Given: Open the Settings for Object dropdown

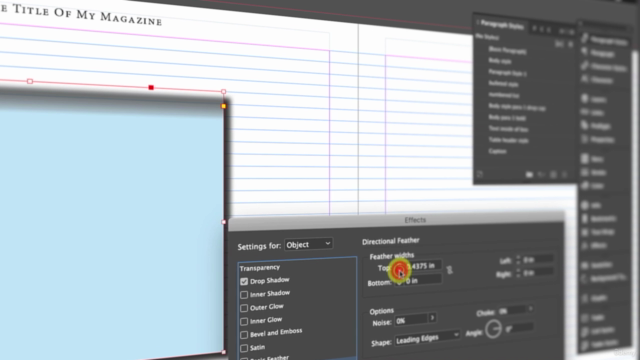Looking at the screenshot, I should tap(309, 244).
